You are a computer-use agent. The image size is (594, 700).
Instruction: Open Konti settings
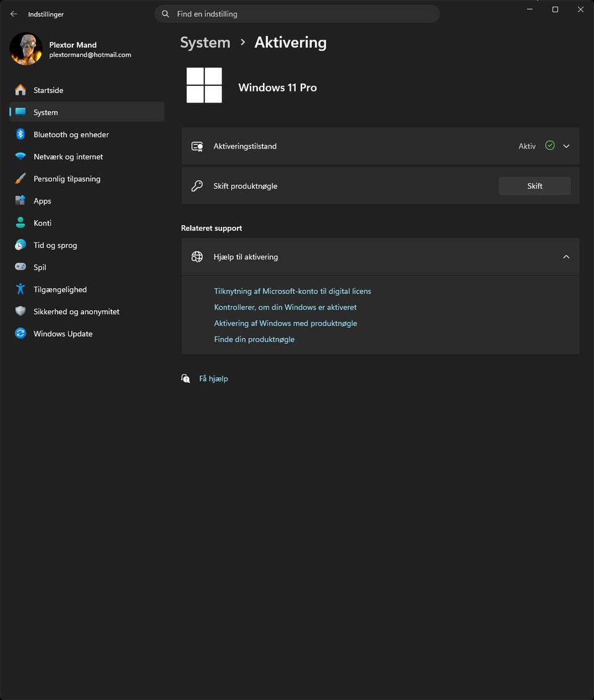87,223
